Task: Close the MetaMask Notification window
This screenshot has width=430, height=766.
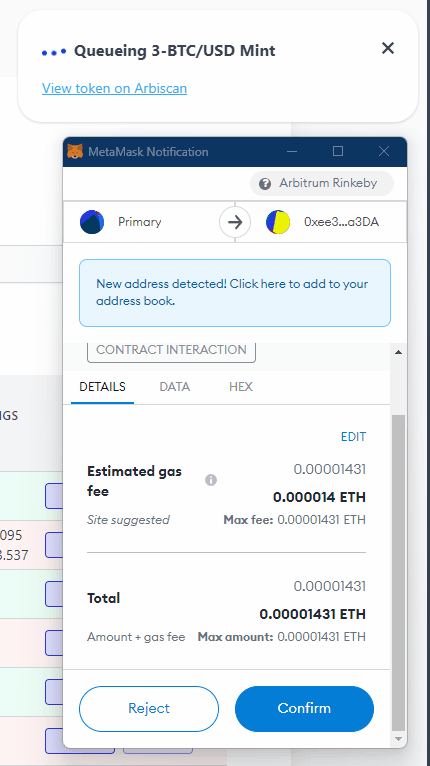Action: coord(384,151)
